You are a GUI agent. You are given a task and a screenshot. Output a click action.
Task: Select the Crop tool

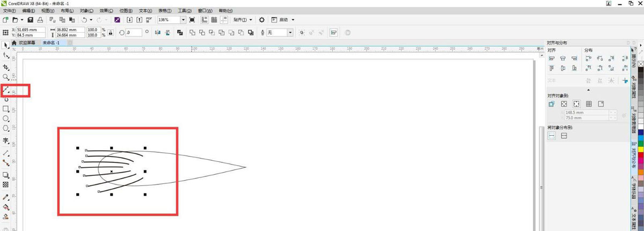(6, 67)
